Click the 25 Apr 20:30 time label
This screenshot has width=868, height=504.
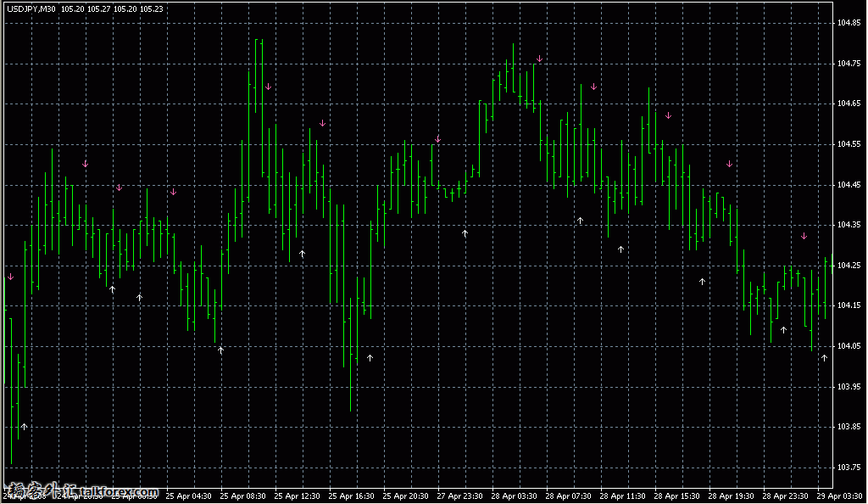[405, 496]
